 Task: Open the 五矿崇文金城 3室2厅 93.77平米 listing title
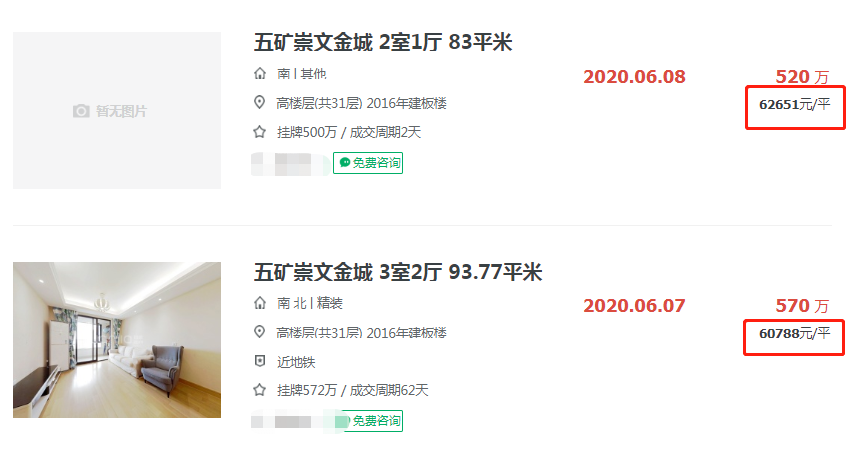(398, 272)
